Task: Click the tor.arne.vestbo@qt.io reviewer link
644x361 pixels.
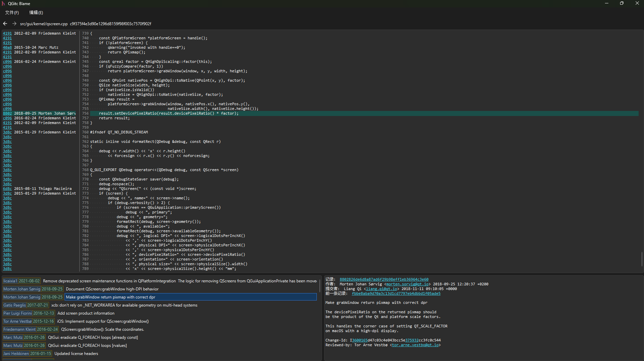Action: (415, 345)
